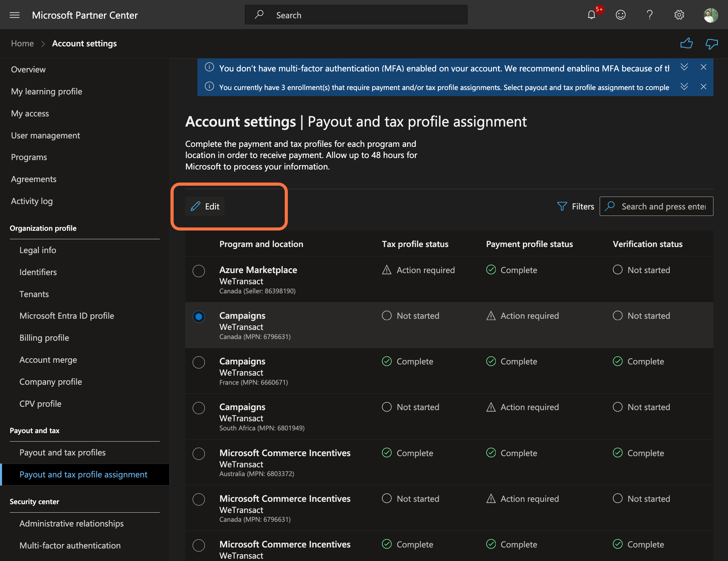Open Payout and tax profiles
The image size is (728, 561).
tap(63, 452)
